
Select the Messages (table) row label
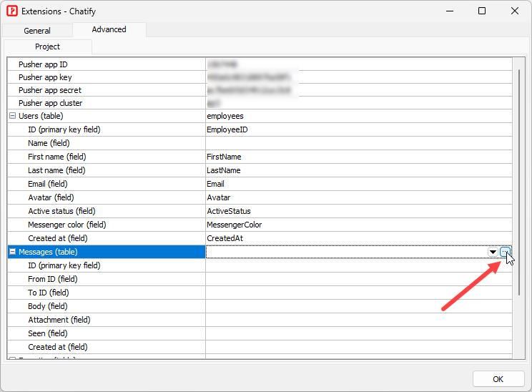(x=48, y=252)
